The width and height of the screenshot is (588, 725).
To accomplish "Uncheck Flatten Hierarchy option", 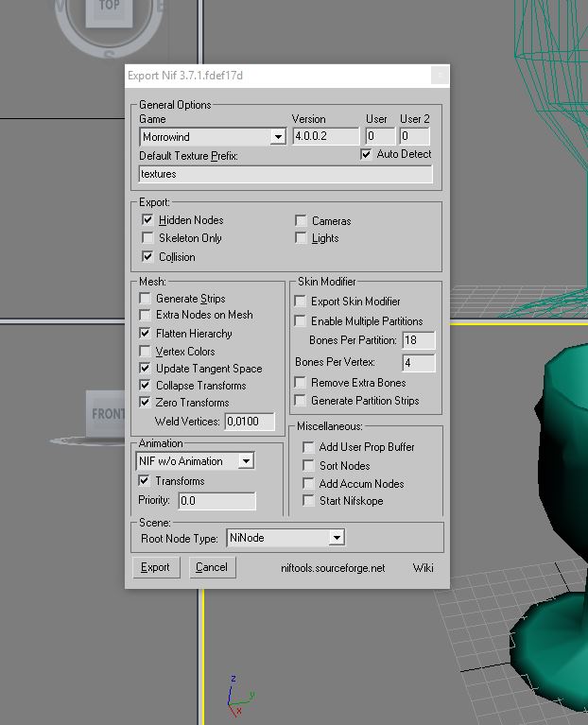I will point(145,333).
